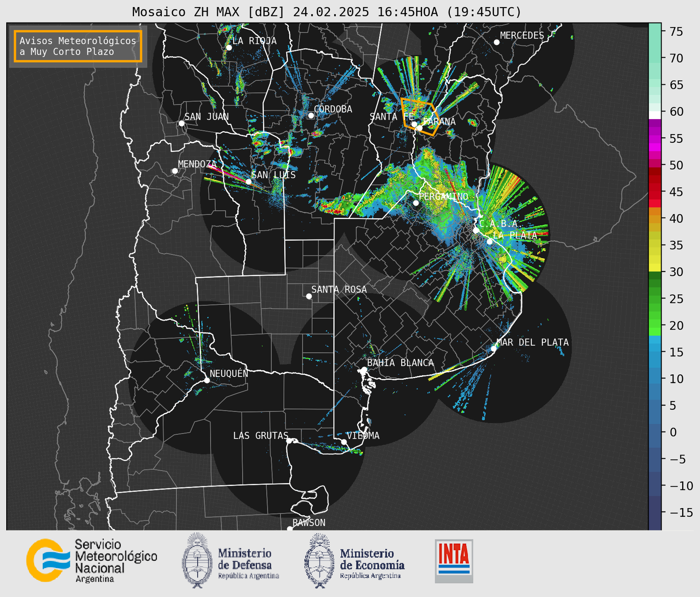Select the SAN JUAN city label

[207, 117]
